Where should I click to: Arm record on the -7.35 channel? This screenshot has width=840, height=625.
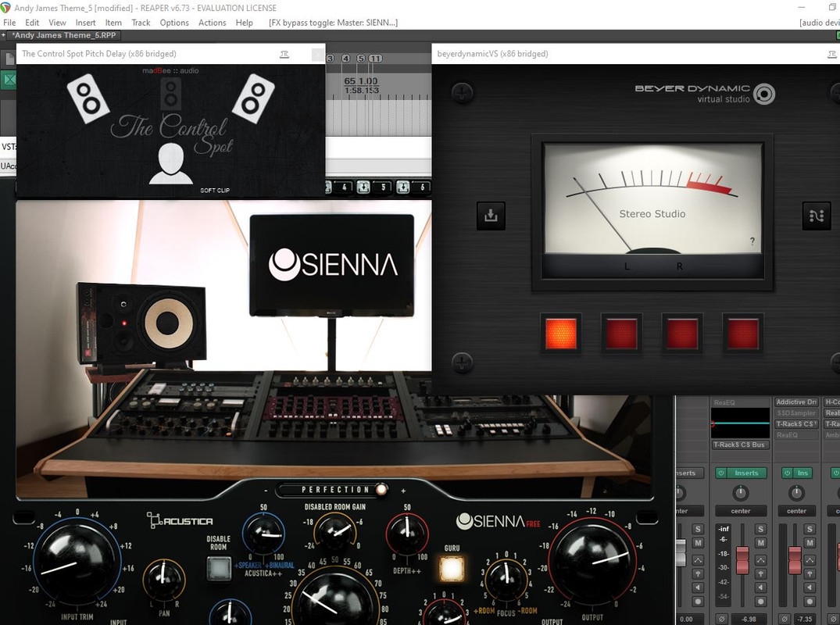point(810,602)
